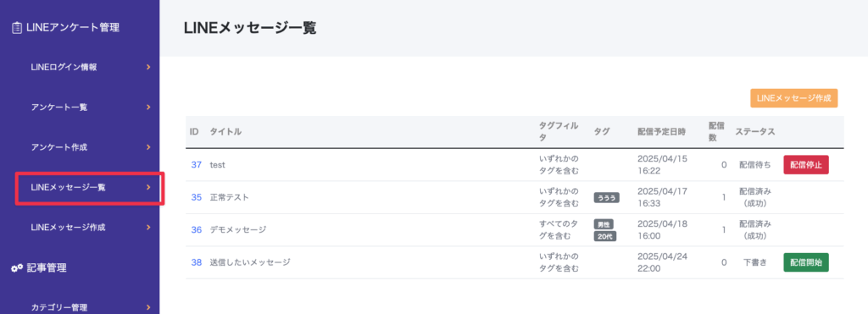868x314 pixels.
Task: Click the LINEアンケート管理 clipboard icon
Action: pyautogui.click(x=17, y=28)
